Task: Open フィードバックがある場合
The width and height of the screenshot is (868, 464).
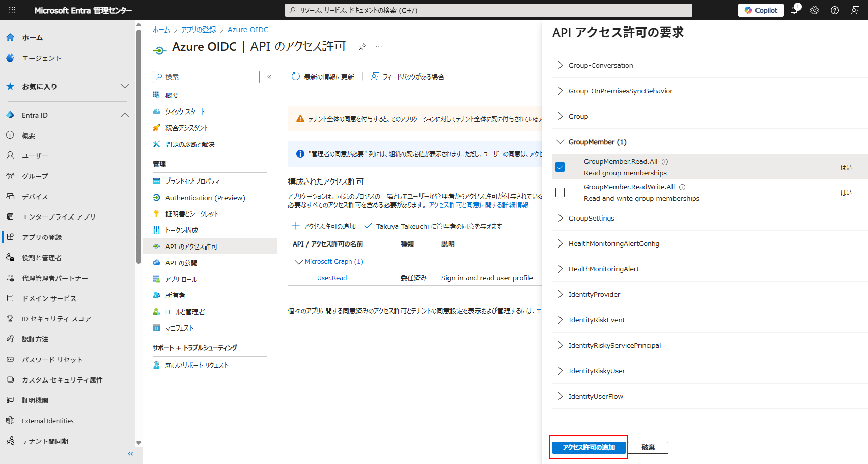Action: click(408, 77)
